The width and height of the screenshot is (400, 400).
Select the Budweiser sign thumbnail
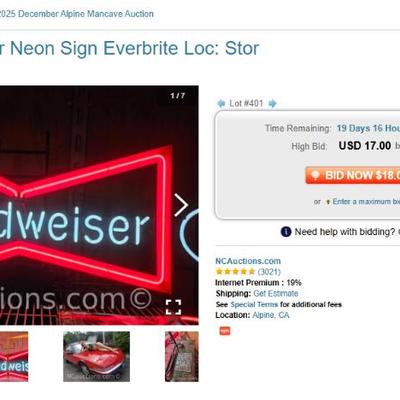pyautogui.click(x=14, y=357)
